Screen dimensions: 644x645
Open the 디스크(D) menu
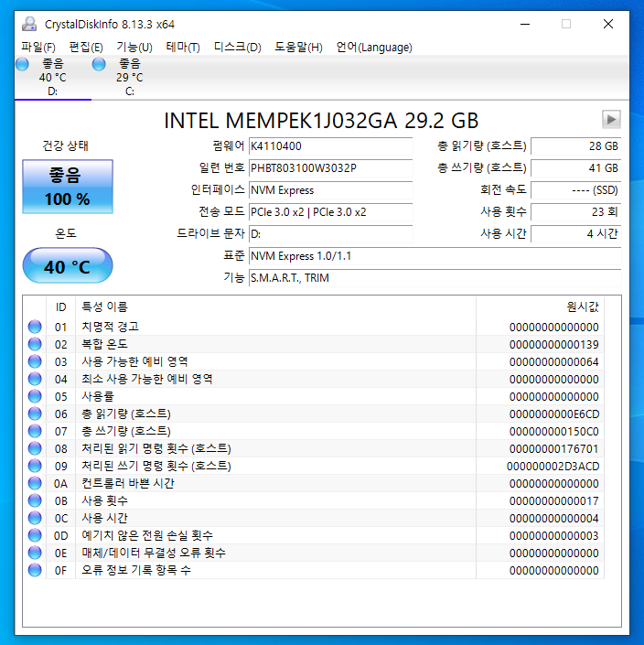point(237,48)
